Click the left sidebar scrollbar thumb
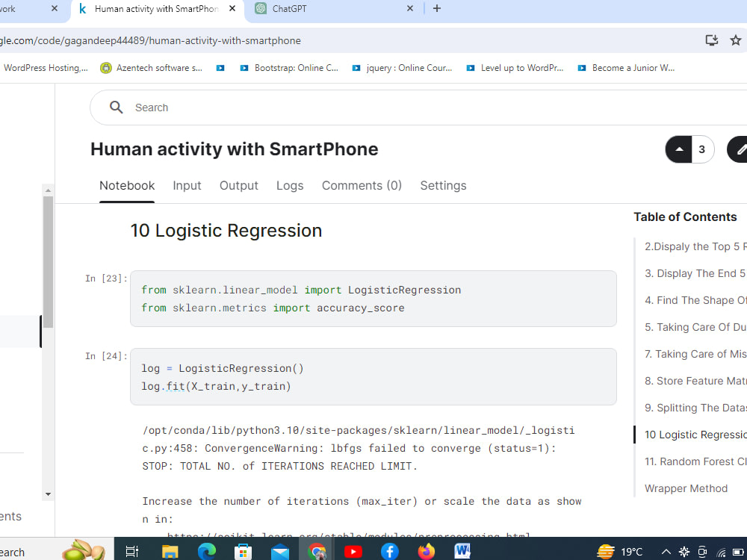Screen dimensions: 747x560 [x=48, y=262]
